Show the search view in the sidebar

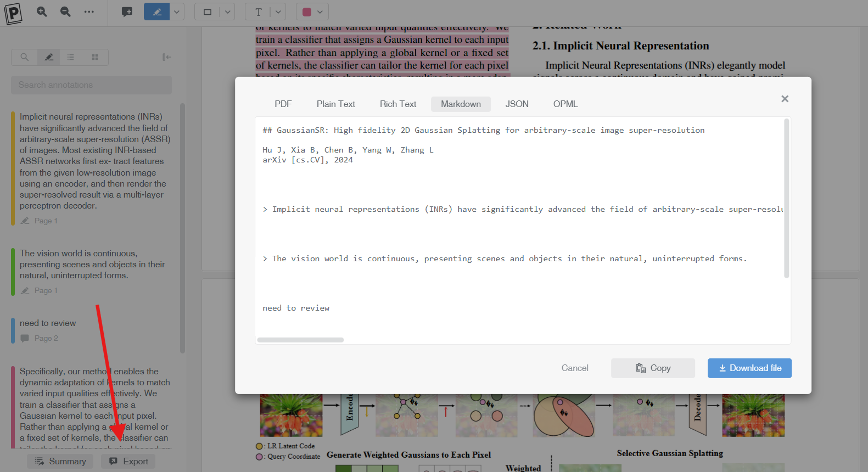(25, 57)
